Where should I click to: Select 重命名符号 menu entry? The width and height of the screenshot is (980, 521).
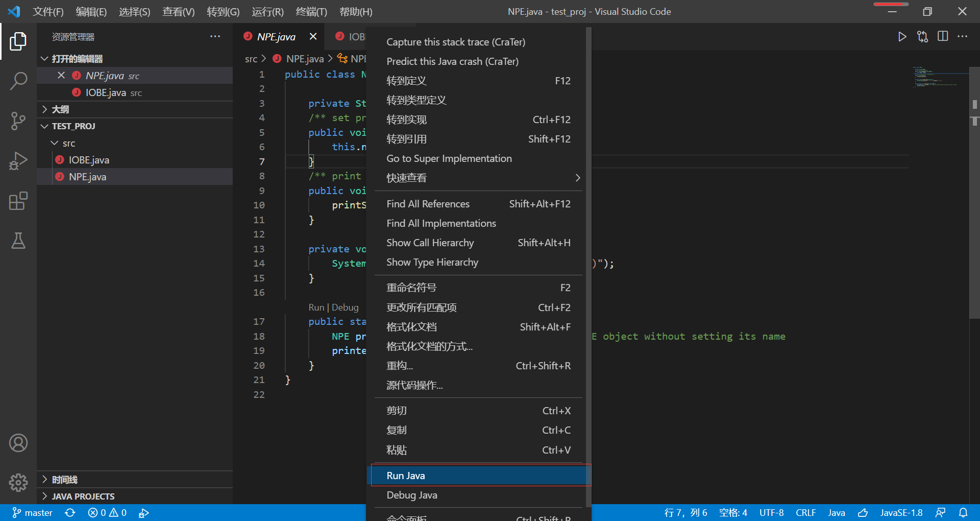click(479, 288)
